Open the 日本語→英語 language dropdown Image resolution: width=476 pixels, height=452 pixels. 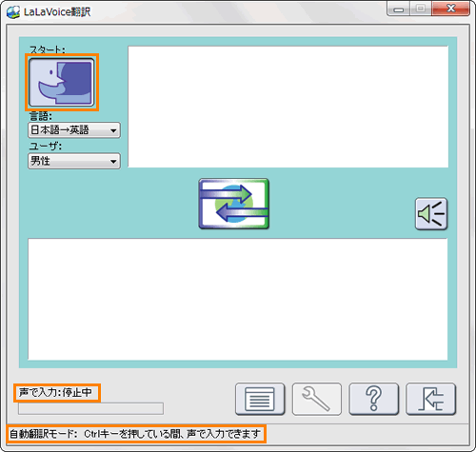(74, 130)
